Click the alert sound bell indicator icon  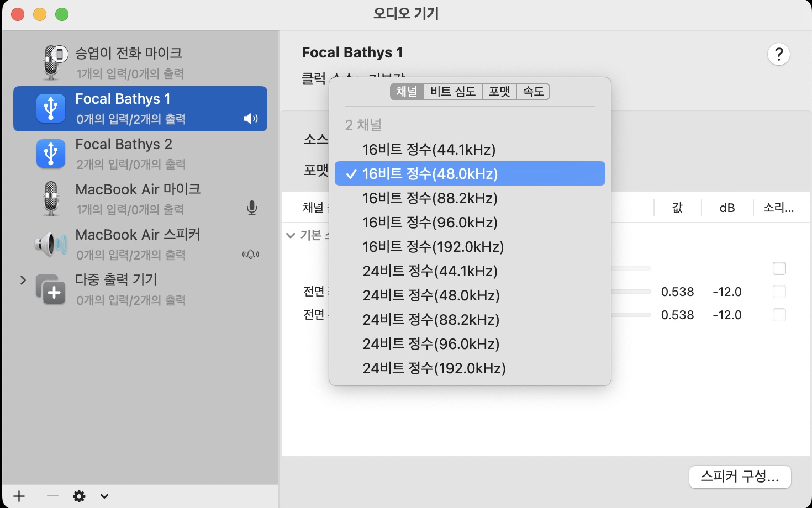coord(251,254)
